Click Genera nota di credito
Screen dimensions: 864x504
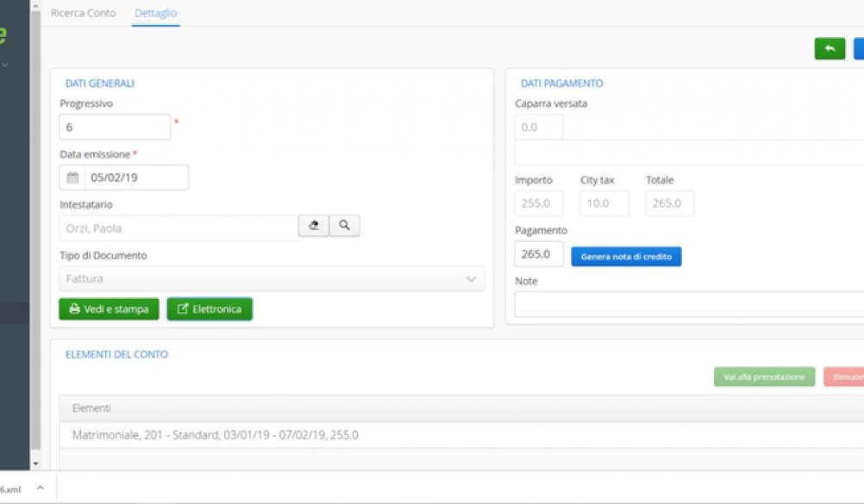click(x=626, y=257)
